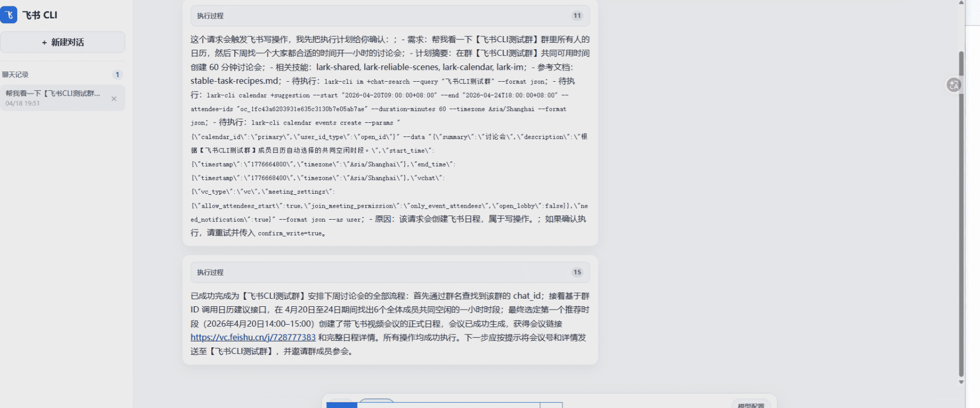Click the scrollbar down arrow
This screenshot has width=980, height=408.
(x=961, y=382)
